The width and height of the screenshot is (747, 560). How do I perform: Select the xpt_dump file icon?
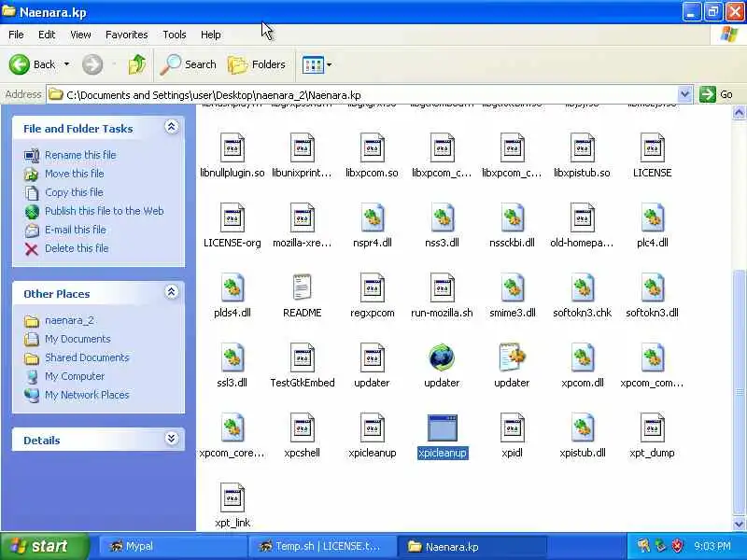(x=652, y=427)
